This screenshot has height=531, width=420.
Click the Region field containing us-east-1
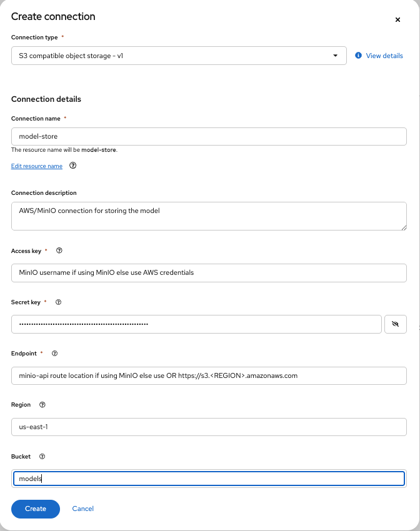click(x=209, y=427)
